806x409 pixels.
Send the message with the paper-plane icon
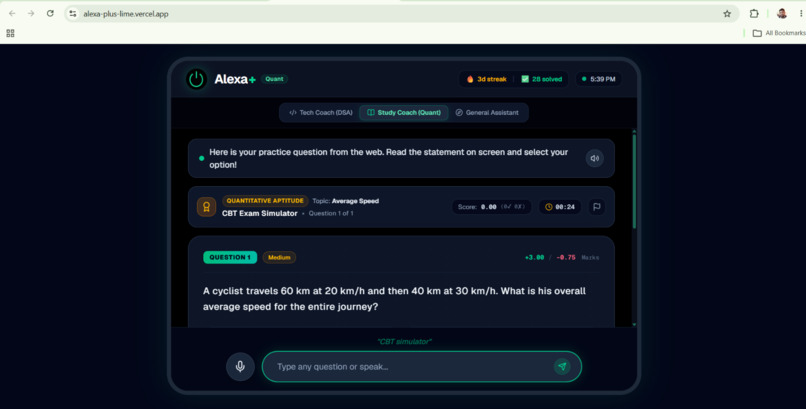[562, 366]
